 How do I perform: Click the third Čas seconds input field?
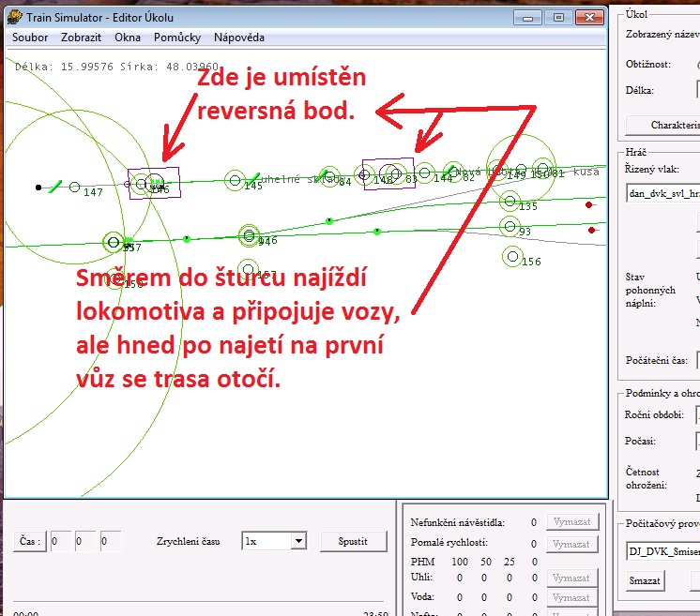(111, 542)
